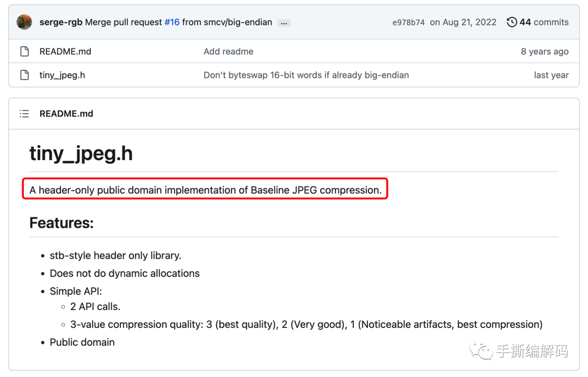Open README.md from the file list
The width and height of the screenshot is (588, 377).
(65, 52)
